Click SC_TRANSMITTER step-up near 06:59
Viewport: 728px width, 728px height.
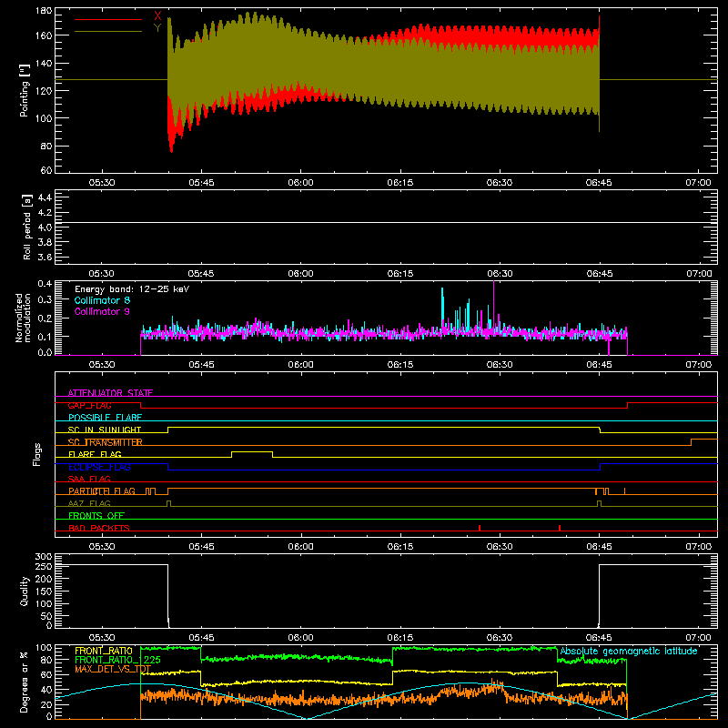coord(691,442)
